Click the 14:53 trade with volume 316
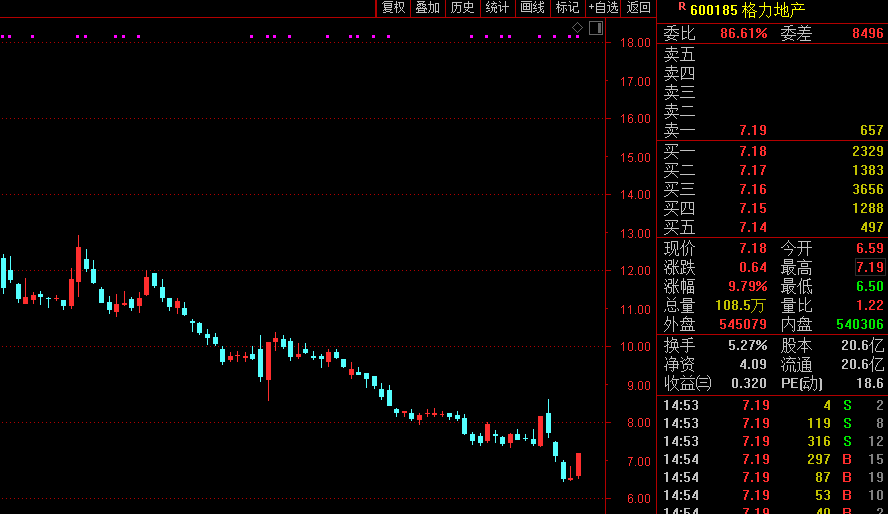The image size is (888, 514). tap(773, 442)
